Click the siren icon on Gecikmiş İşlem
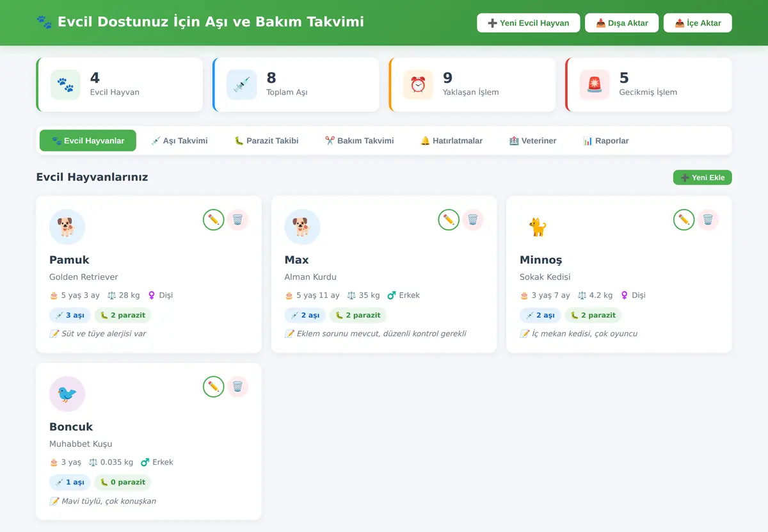 point(595,85)
